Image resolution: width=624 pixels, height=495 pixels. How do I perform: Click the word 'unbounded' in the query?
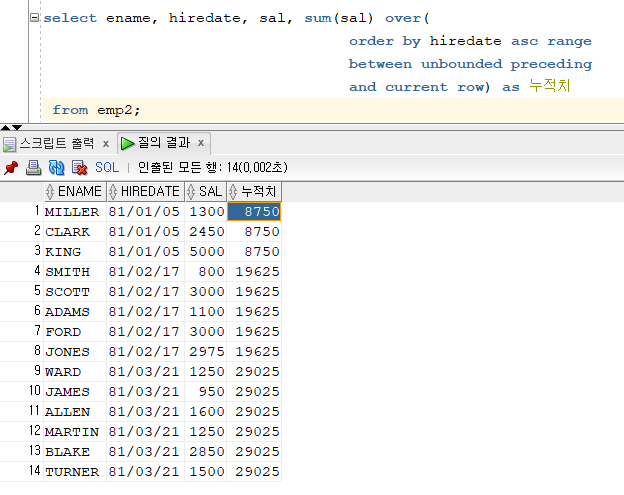[462, 64]
